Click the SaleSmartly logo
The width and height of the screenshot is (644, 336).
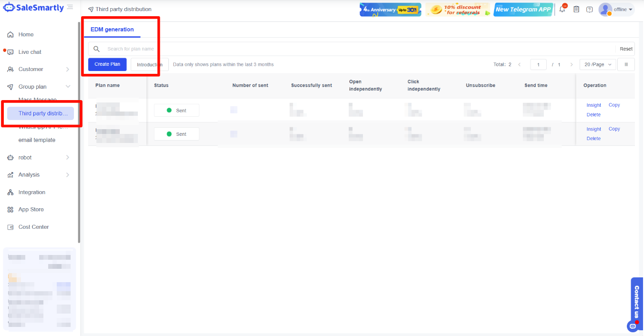pos(32,7)
